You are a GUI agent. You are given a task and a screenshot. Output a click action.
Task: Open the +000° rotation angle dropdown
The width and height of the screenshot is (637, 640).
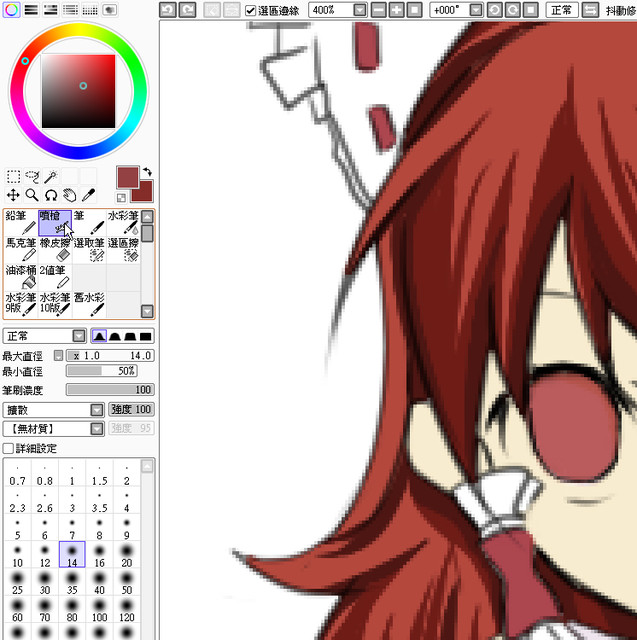476,10
